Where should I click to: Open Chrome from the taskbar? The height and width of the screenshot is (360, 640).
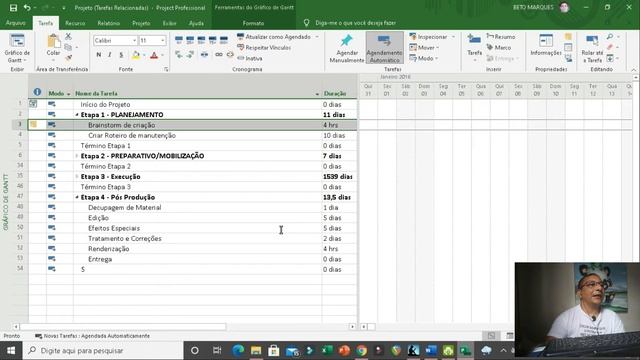[361, 350]
